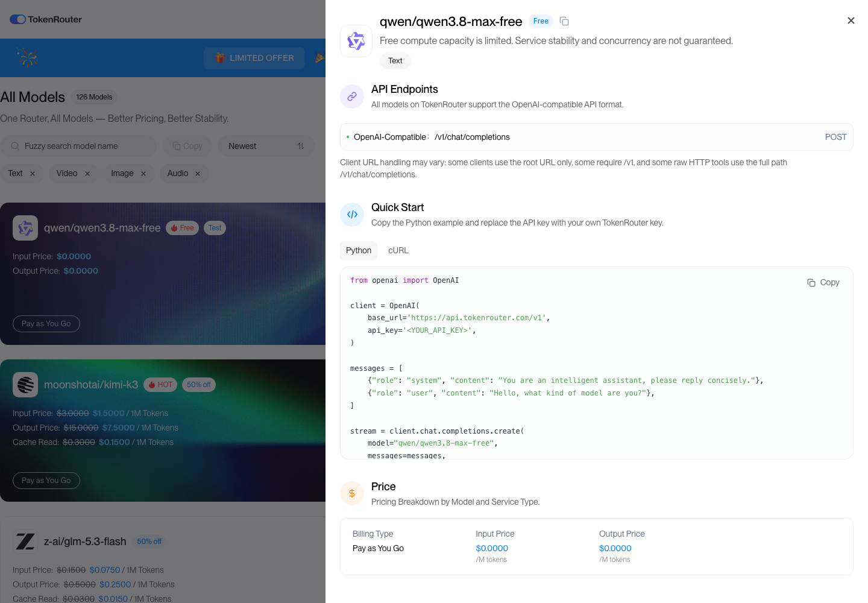868x603 pixels.
Task: Open the LIMITED OFFER banner button
Action: 254,58
